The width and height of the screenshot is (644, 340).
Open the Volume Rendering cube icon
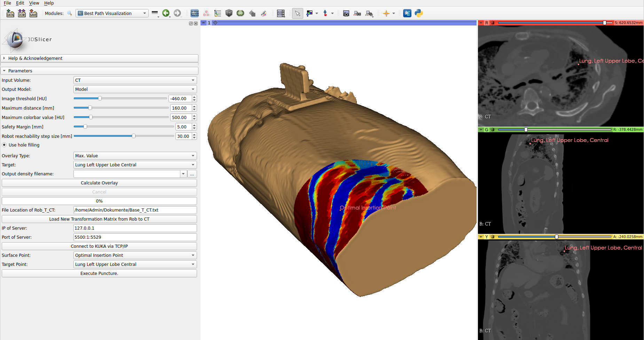point(229,13)
